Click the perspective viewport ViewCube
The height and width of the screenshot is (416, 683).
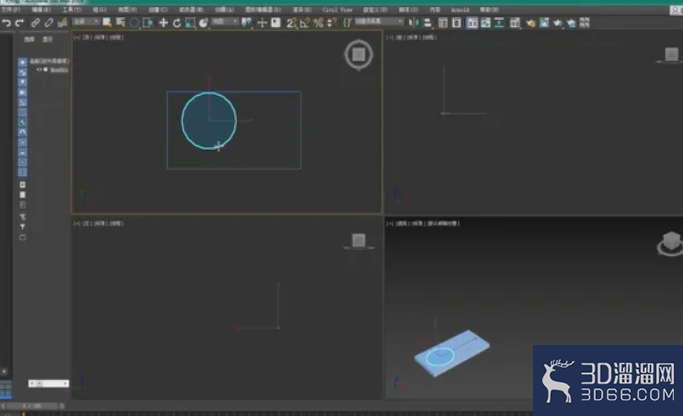671,243
